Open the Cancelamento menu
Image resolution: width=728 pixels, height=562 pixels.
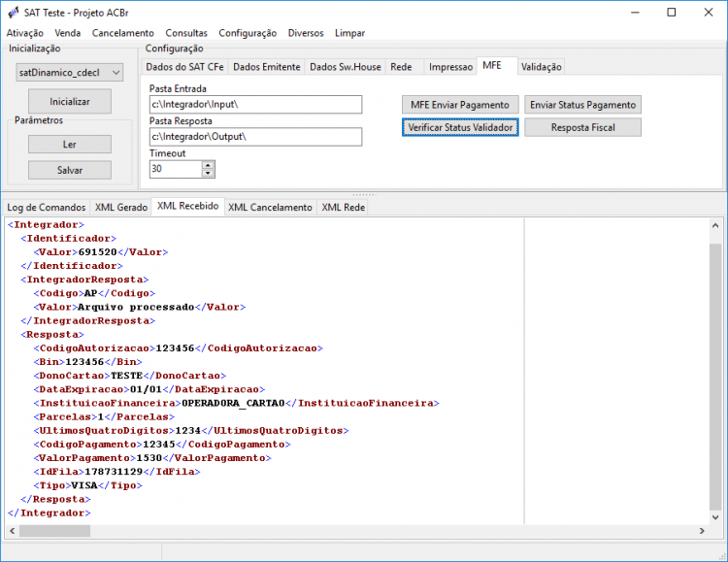tap(123, 33)
